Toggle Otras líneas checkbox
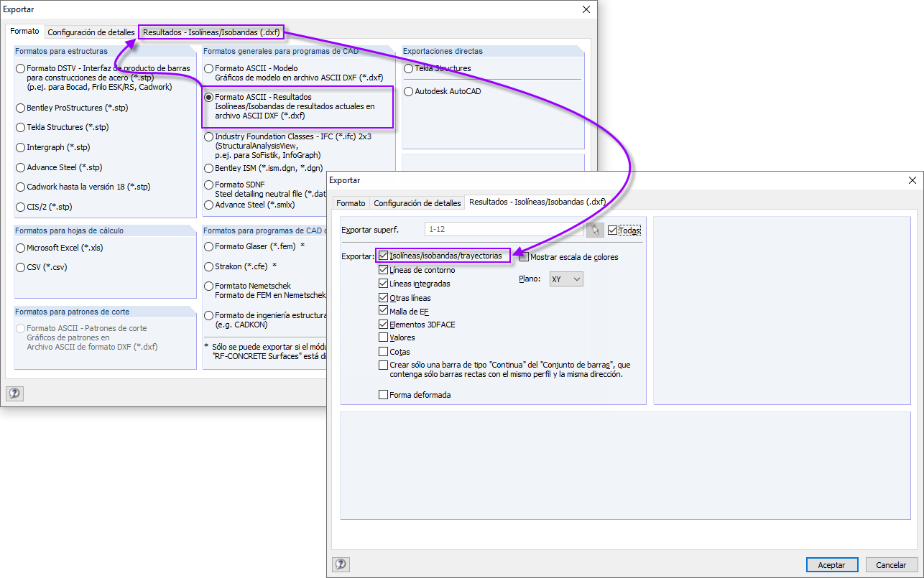Image resolution: width=924 pixels, height=578 pixels. [x=384, y=297]
